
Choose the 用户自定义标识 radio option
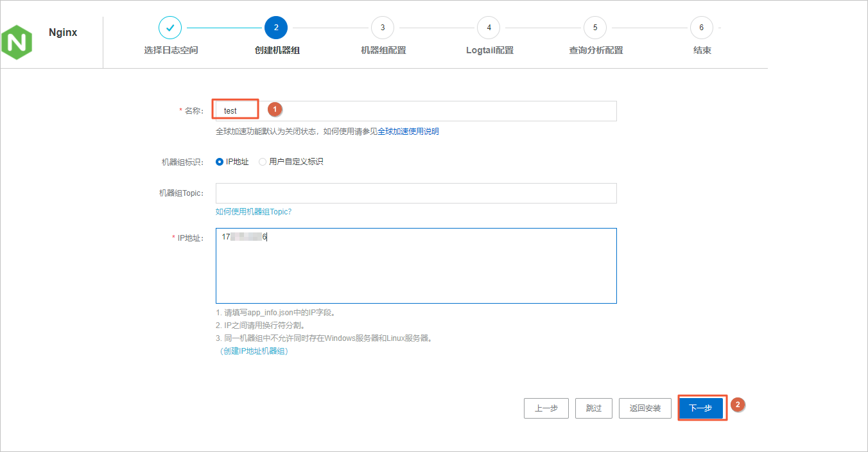point(263,162)
